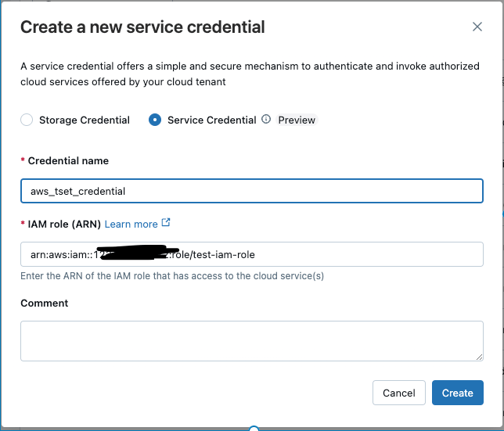Open the Learn more link
The image size is (504, 431).
tap(131, 224)
